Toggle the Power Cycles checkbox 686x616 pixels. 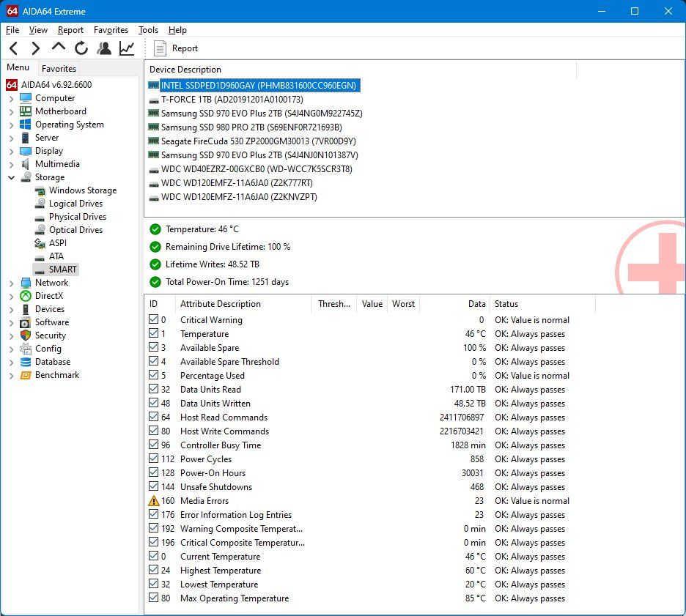153,459
